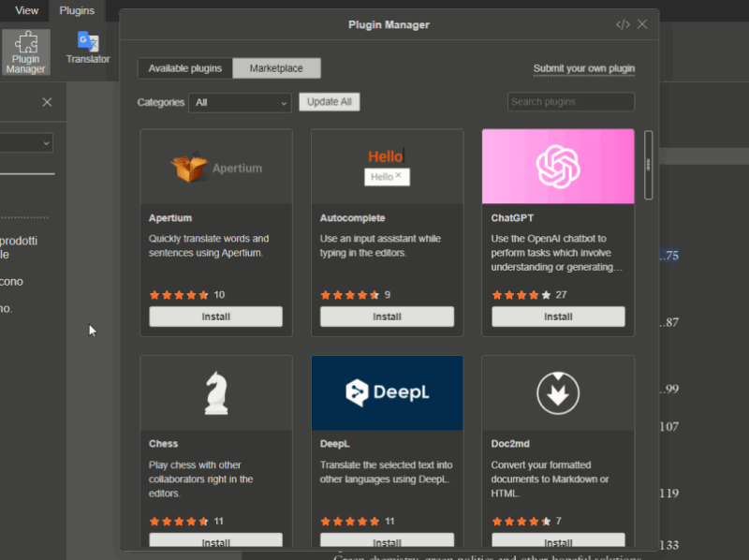Viewport: 749px width, 560px height.
Task: Click the ChatGPT plugin logo
Action: click(558, 166)
